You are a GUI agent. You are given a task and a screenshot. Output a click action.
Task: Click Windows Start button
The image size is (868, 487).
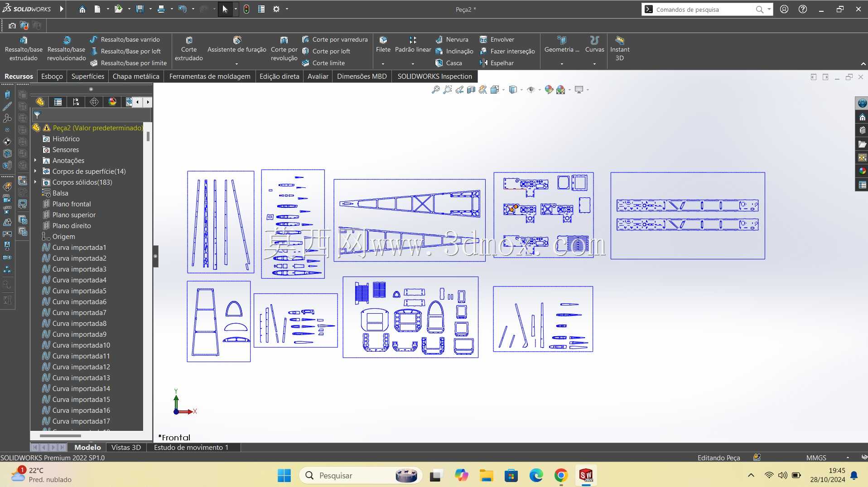[284, 475]
